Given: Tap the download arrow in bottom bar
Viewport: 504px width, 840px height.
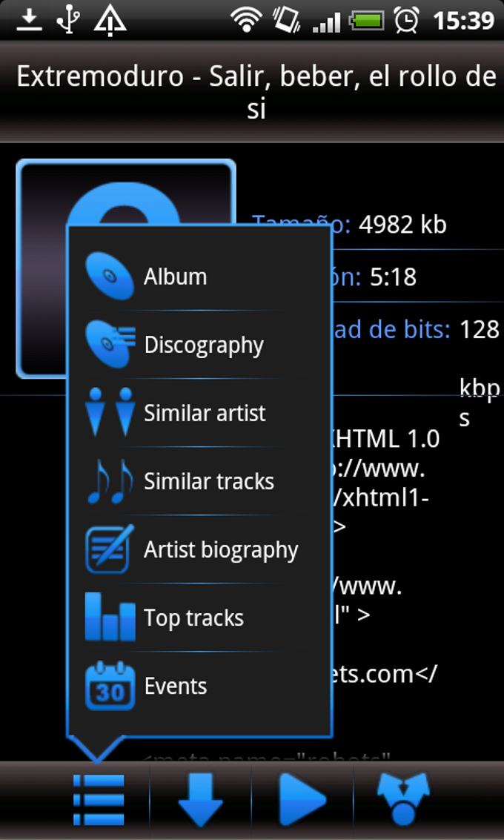Looking at the screenshot, I should pos(200,800).
